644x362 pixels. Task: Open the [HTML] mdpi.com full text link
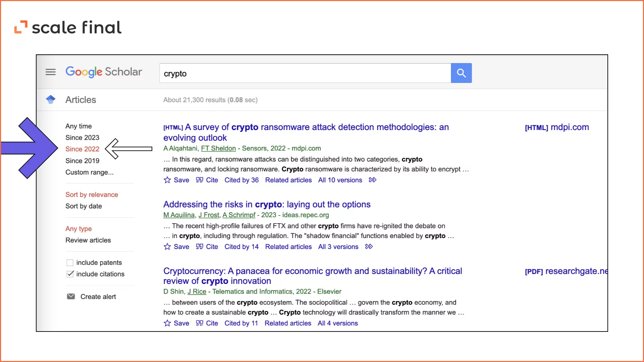coord(557,127)
